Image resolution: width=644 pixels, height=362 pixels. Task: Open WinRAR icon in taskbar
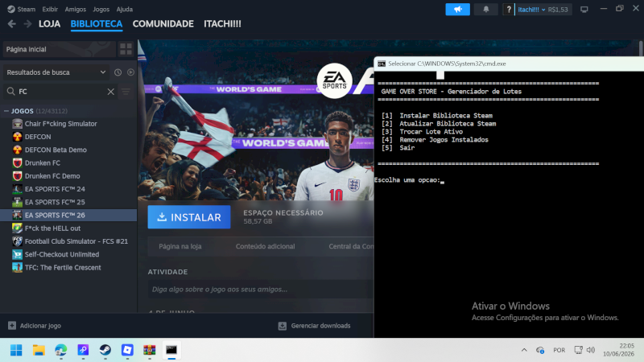point(150,350)
